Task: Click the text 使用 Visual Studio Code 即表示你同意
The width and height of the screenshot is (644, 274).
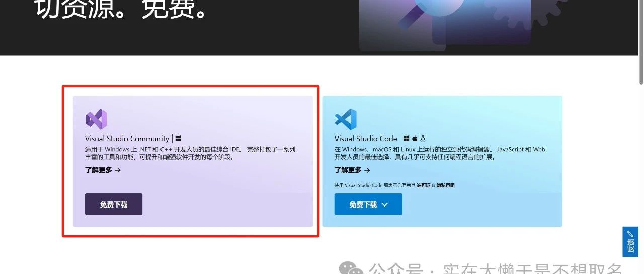Action: tap(375, 185)
